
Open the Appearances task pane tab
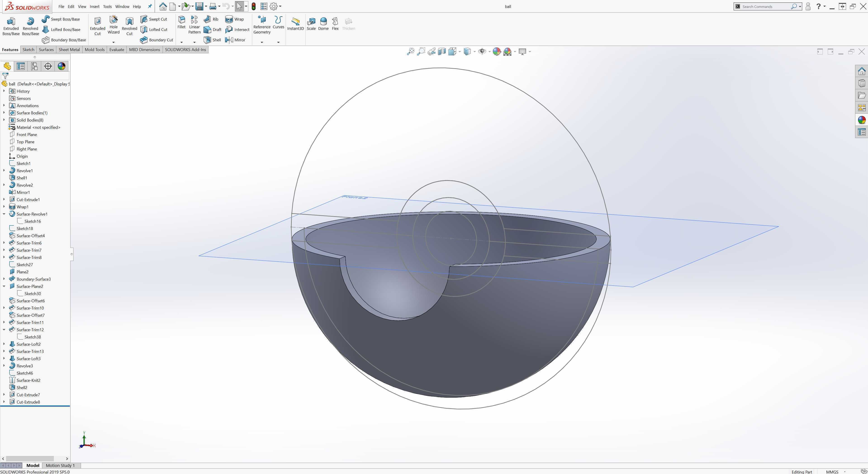click(x=862, y=120)
